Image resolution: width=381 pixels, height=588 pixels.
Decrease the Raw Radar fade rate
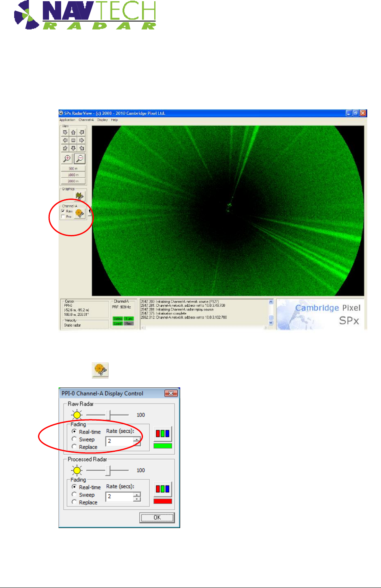point(137,443)
